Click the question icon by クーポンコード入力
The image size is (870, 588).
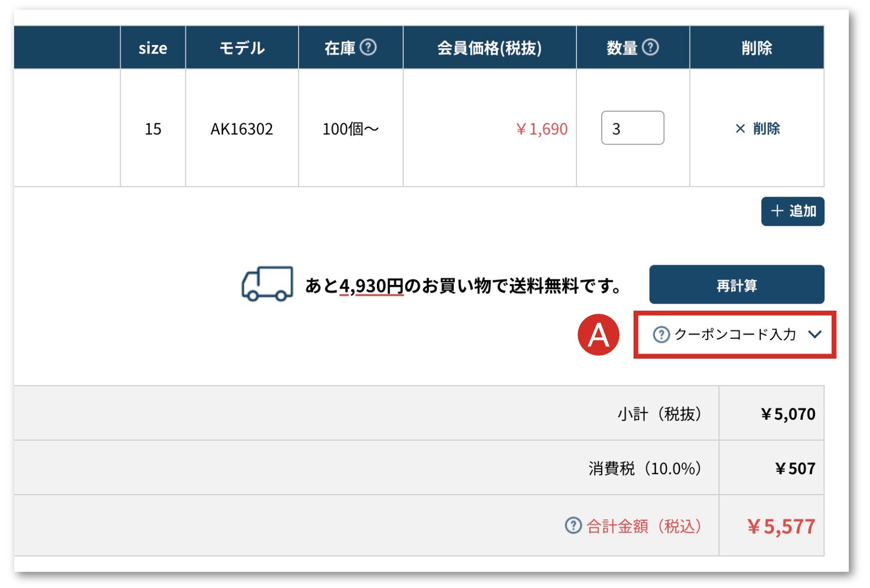(x=661, y=334)
